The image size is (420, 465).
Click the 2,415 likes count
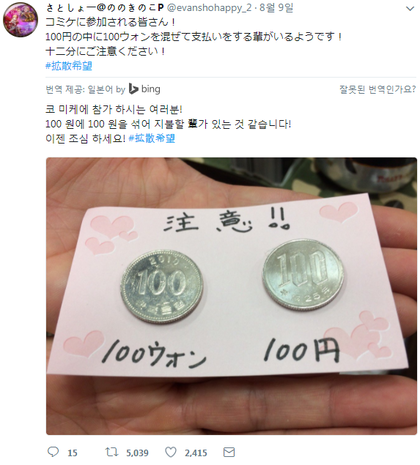[x=196, y=453]
